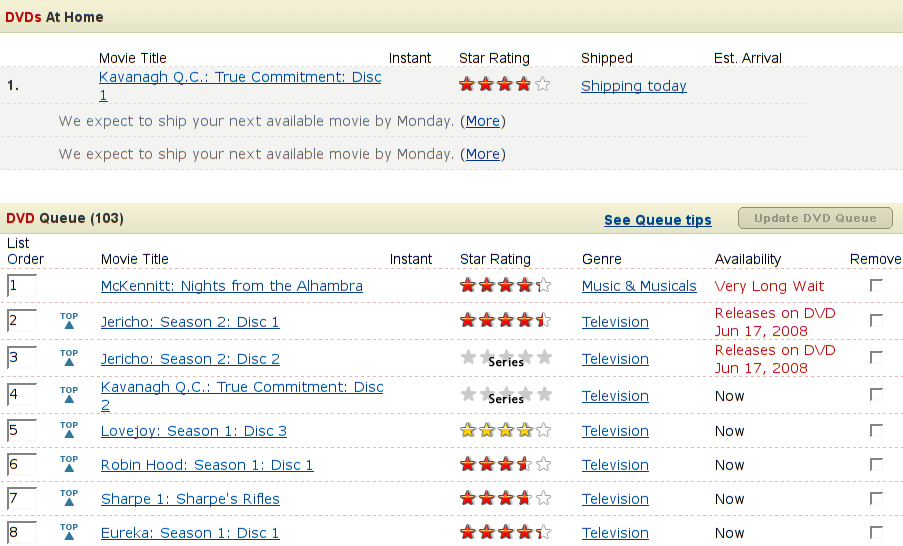Rate Kavanagh Q.C. Disc 1 at home
903x546 pixels.
pos(505,85)
